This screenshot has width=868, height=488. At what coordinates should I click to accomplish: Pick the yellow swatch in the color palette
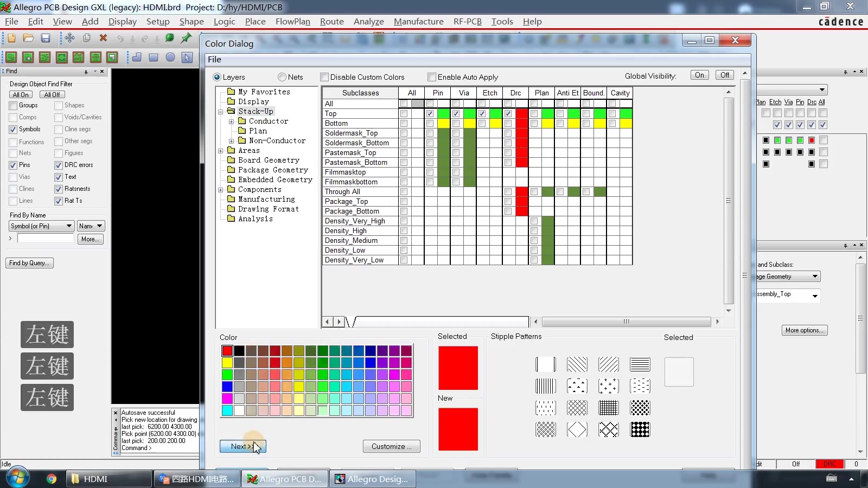[x=227, y=363]
